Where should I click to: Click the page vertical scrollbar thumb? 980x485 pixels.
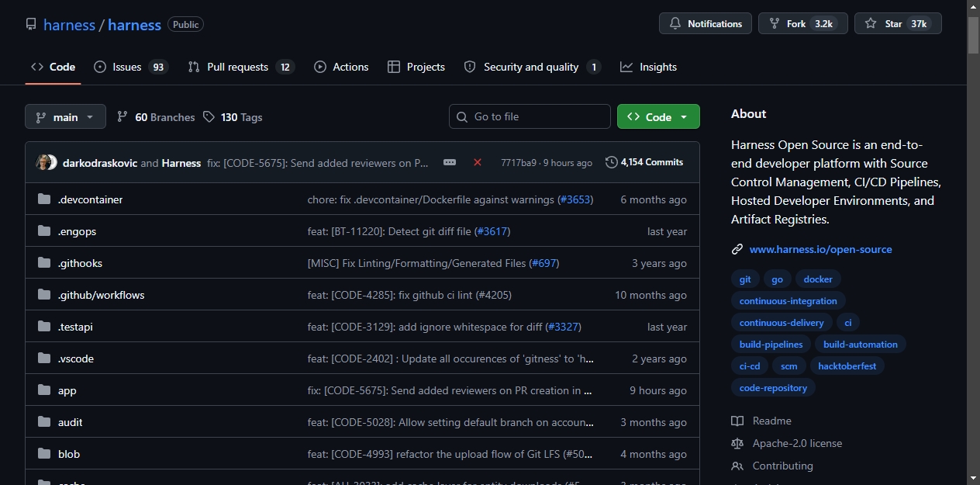974,34
